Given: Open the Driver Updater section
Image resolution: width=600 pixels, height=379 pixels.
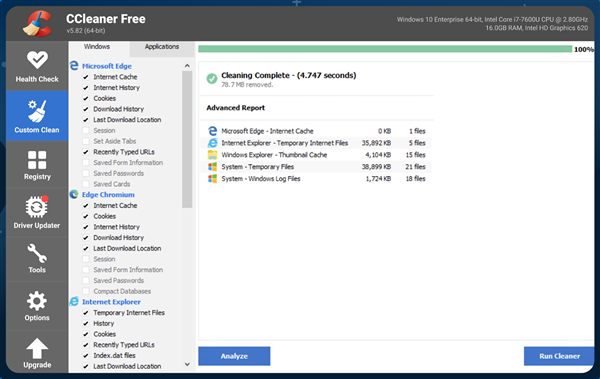Looking at the screenshot, I should click(x=37, y=212).
